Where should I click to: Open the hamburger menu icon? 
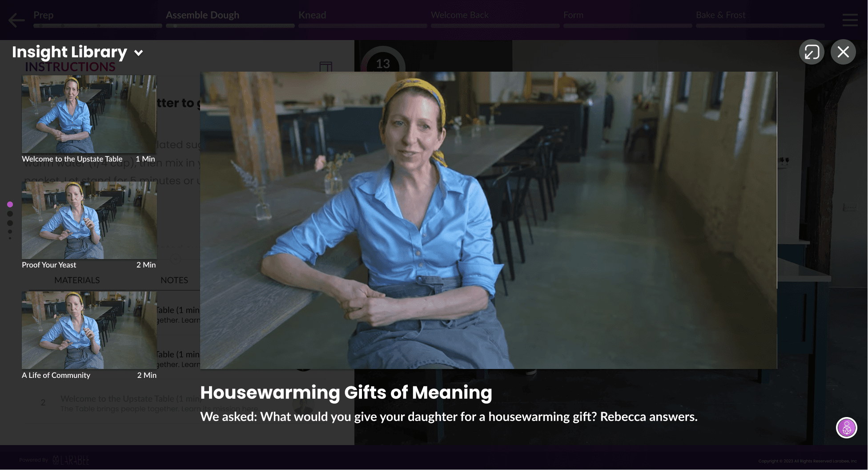(850, 20)
